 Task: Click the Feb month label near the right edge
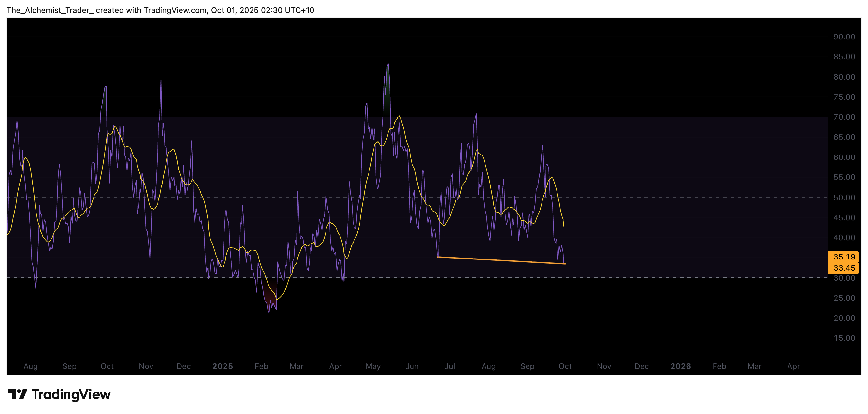point(719,366)
